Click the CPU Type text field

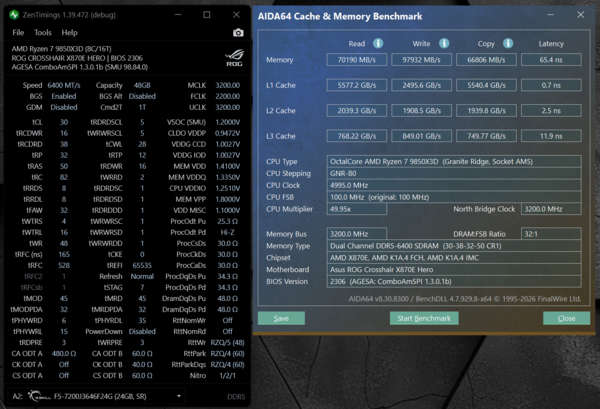pyautogui.click(x=454, y=161)
